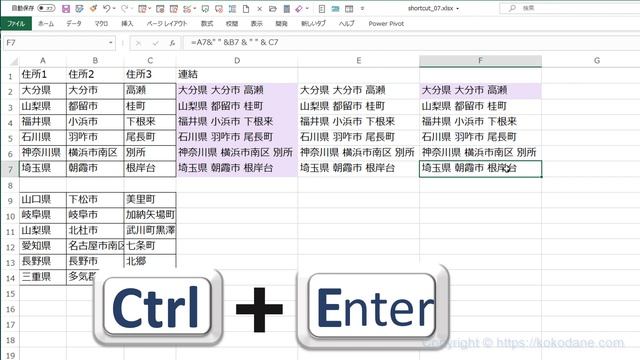Open the Redo history dropdown arrow

(x=132, y=9)
